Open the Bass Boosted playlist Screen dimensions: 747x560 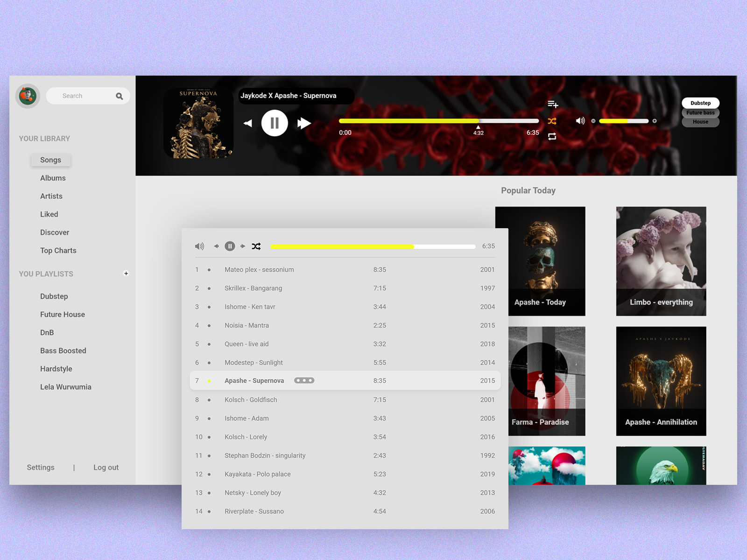click(x=63, y=350)
